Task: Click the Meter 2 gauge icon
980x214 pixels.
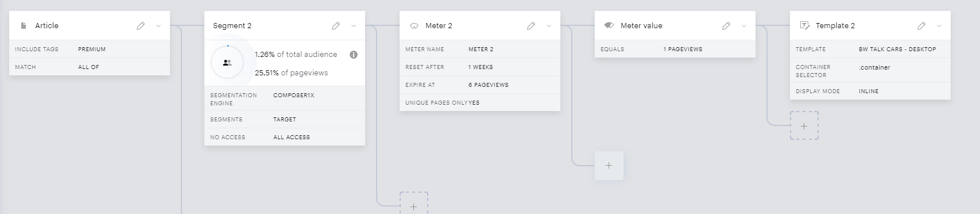Action: 414,26
